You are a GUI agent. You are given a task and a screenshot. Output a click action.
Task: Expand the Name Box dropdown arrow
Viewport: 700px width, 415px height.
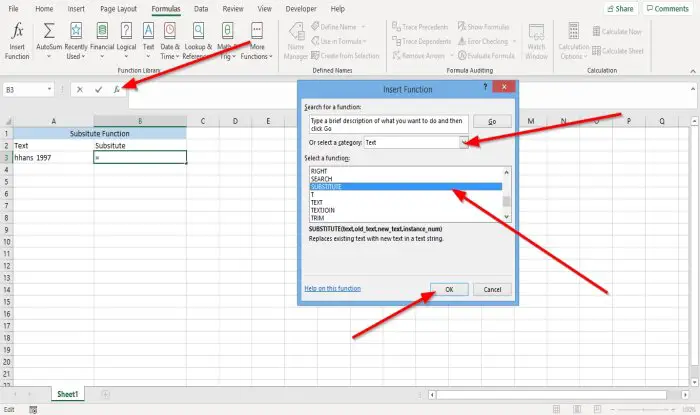49,90
